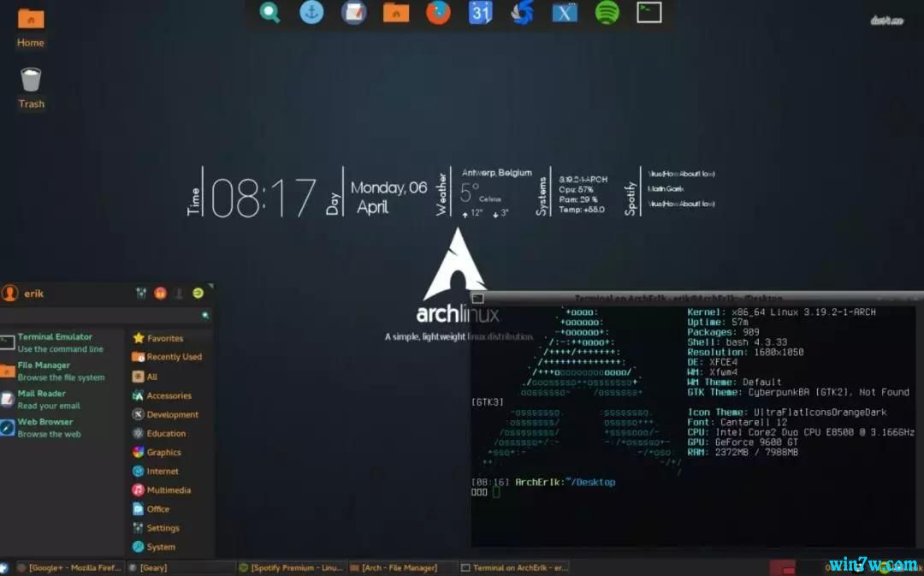Open the magnifier search launcher in the dock
This screenshot has height=576, width=924.
269,12
